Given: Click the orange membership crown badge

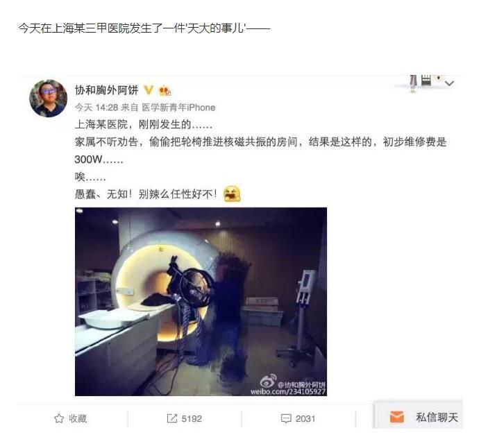Looking at the screenshot, I should pos(165,91).
